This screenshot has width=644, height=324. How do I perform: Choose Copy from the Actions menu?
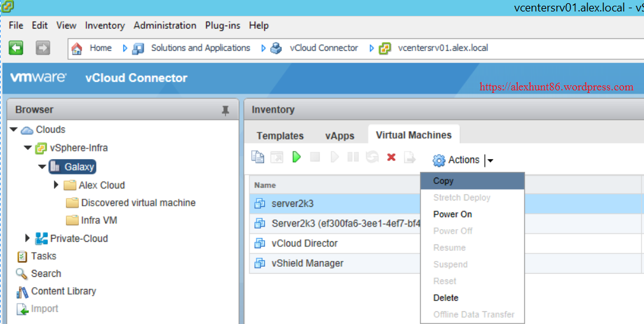coord(444,181)
